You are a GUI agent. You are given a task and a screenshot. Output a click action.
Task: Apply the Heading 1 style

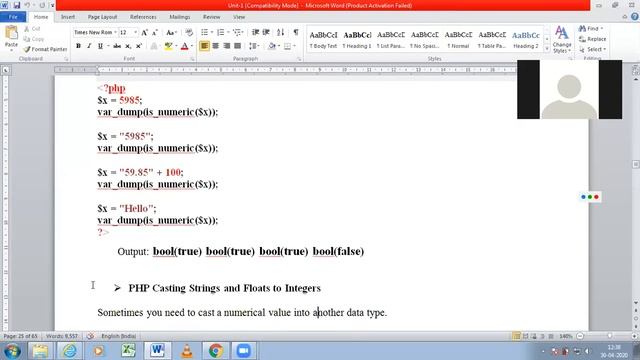357,40
